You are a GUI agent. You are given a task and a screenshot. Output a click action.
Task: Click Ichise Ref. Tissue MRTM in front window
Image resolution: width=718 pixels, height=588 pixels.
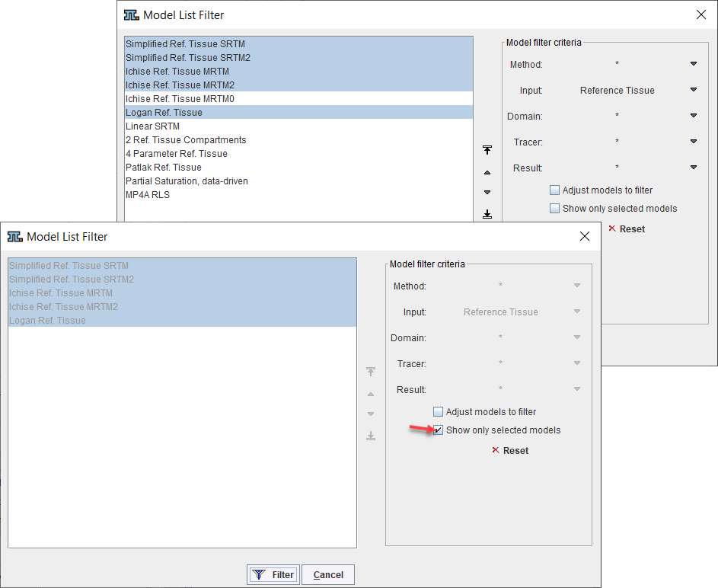(x=182, y=293)
